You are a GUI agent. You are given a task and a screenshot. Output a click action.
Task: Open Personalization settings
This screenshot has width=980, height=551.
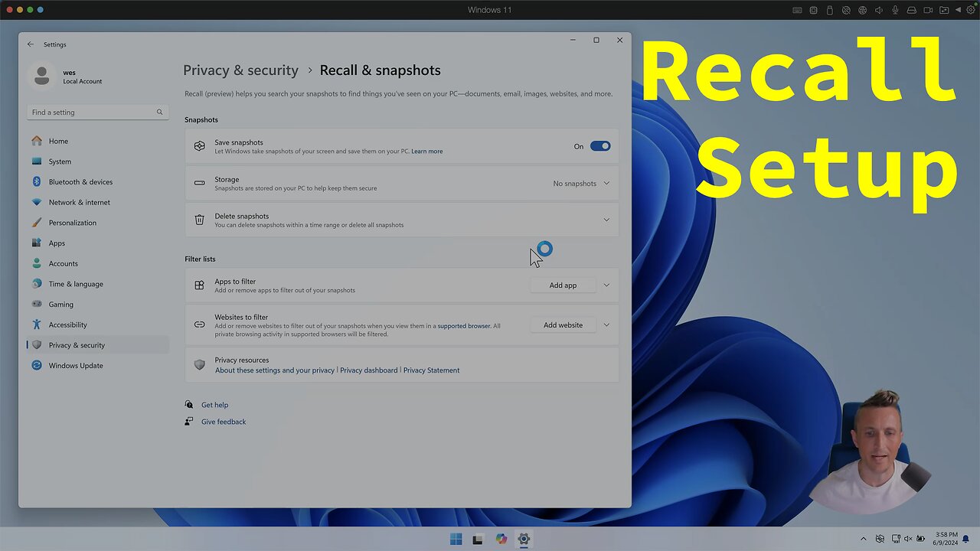point(97,223)
